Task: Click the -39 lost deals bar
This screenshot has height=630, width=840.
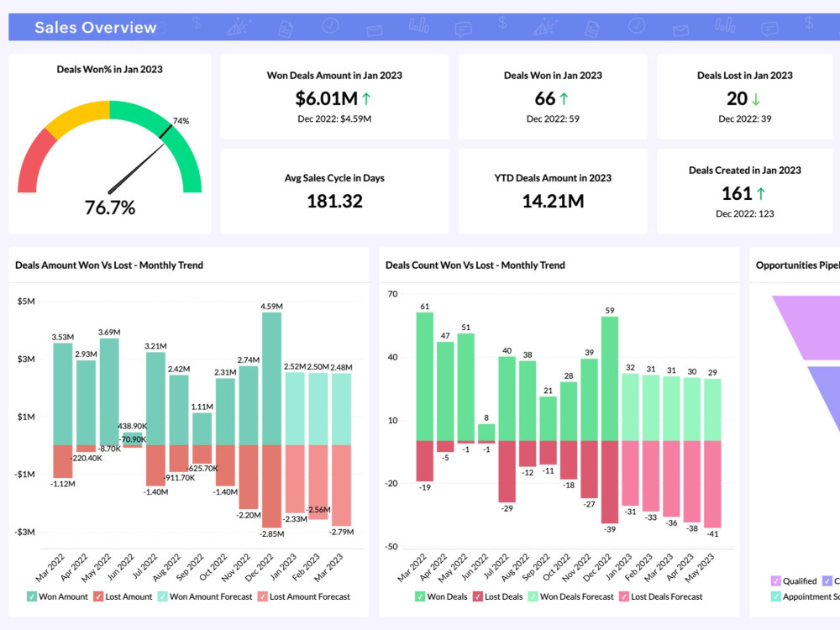Action: tap(610, 482)
